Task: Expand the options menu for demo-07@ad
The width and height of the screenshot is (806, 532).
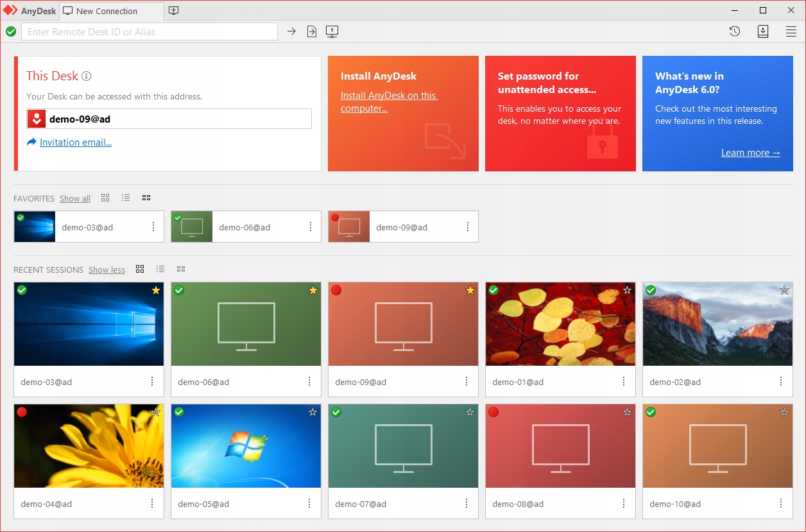Action: [x=467, y=504]
